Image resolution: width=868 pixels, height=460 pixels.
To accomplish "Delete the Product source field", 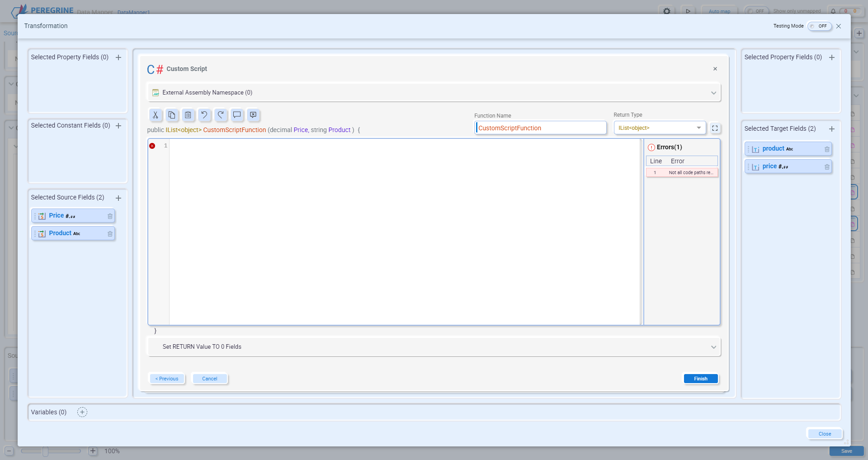I will point(110,234).
